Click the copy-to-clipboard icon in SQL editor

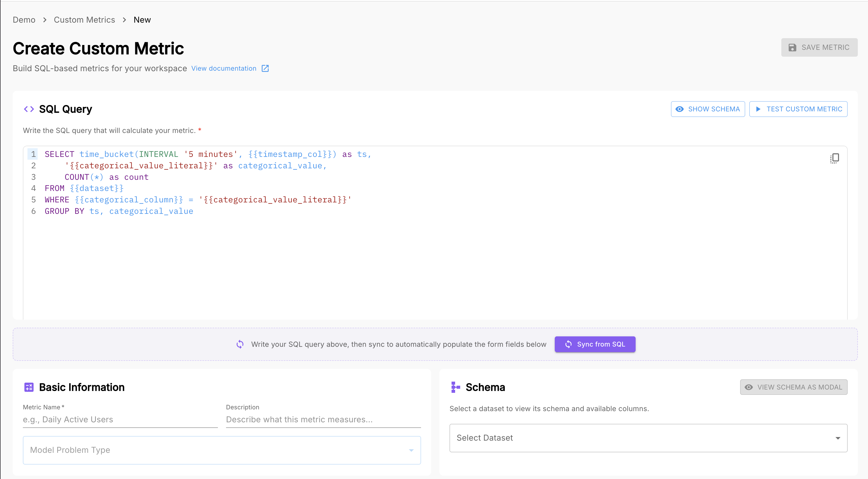click(834, 158)
